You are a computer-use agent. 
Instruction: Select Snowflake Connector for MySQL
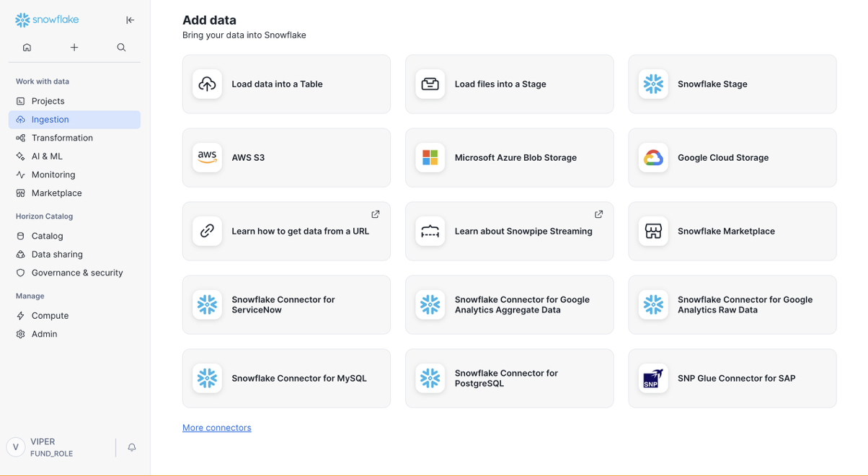point(286,379)
